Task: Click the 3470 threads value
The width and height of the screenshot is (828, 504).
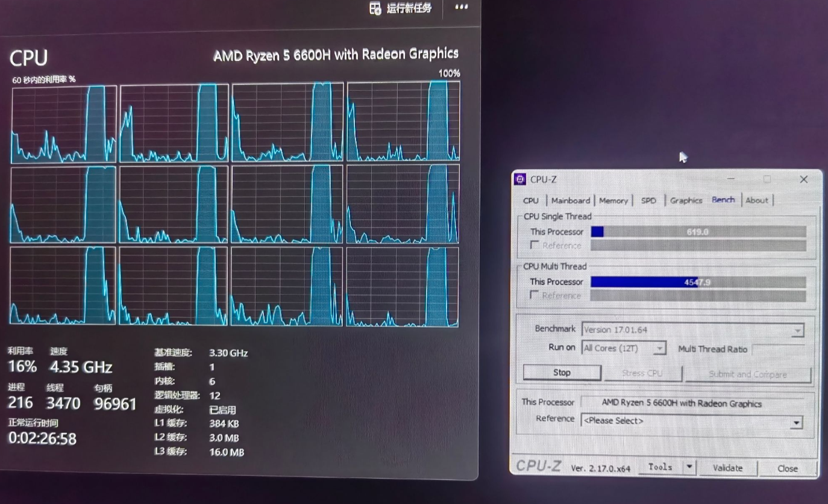Action: [x=63, y=403]
